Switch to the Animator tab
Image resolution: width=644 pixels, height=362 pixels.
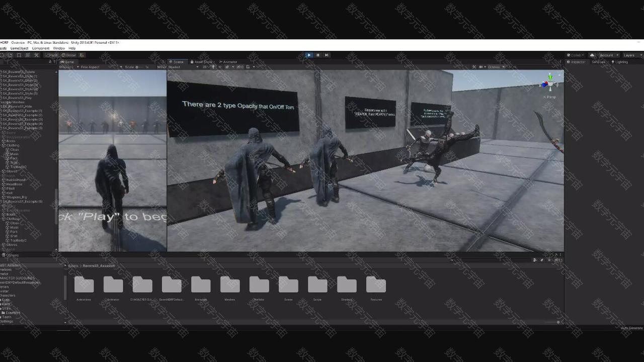(228, 62)
